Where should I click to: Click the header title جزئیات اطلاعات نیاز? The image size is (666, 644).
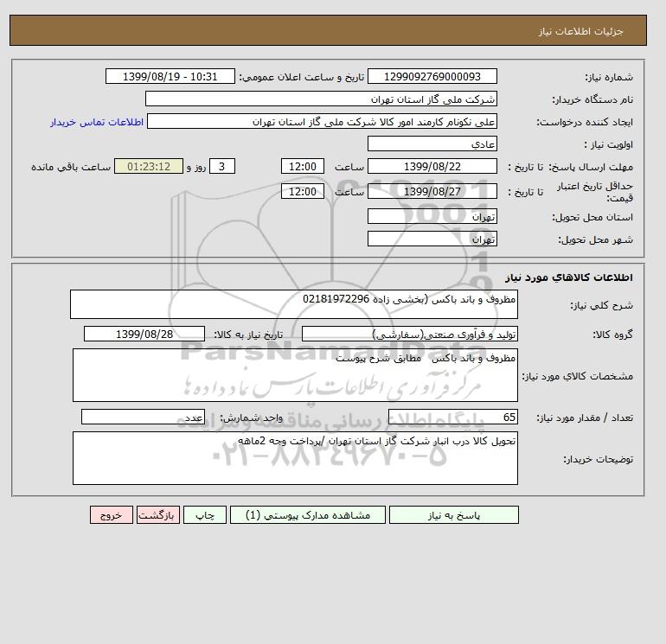coord(580,31)
